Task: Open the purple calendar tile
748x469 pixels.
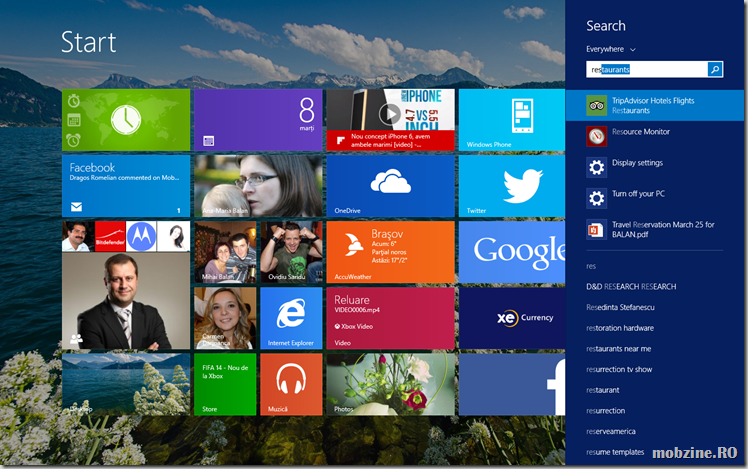Action: click(x=257, y=119)
